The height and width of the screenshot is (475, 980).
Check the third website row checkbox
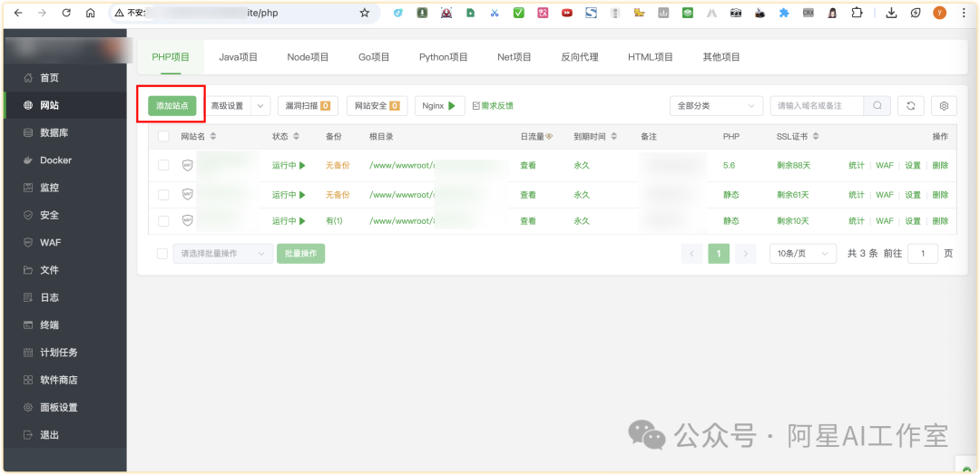[163, 221]
